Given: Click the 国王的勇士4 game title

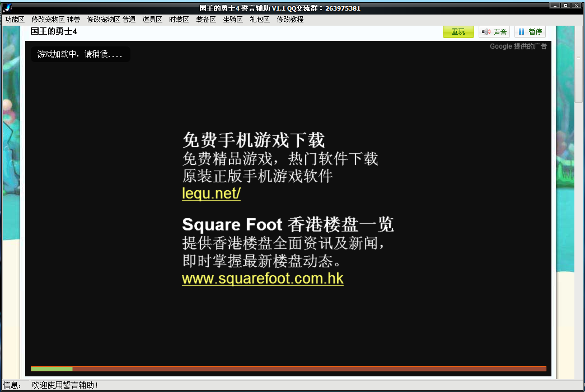Looking at the screenshot, I should click(54, 32).
